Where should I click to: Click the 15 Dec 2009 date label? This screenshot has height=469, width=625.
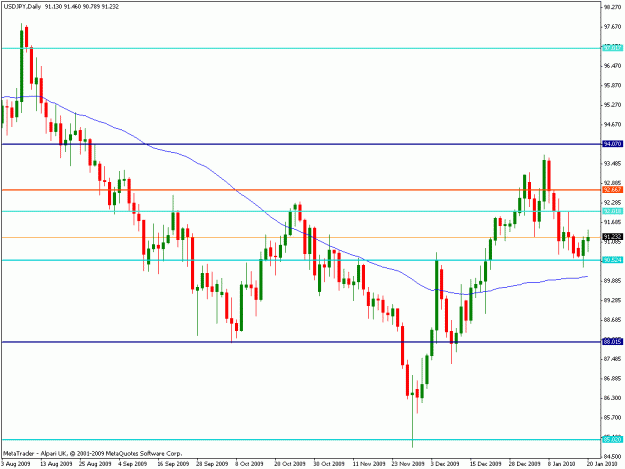(485, 464)
